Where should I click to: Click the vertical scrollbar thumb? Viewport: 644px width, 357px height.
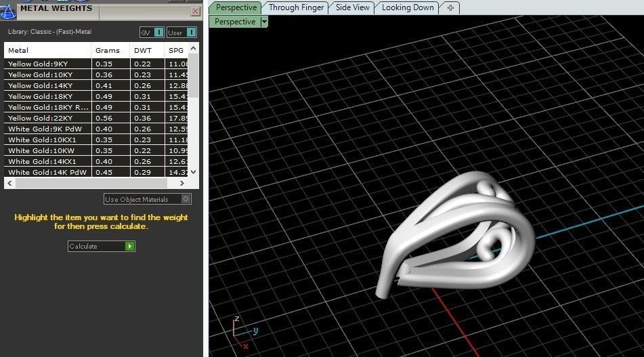194,76
